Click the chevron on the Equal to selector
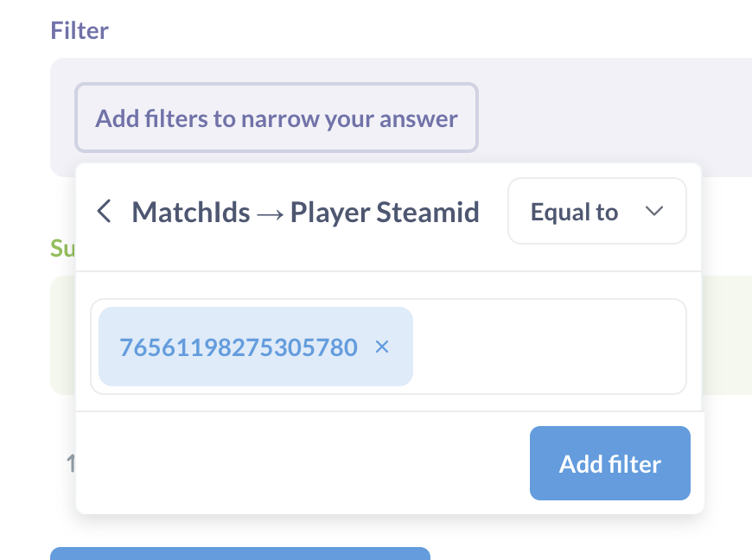The image size is (752, 560). pos(654,211)
